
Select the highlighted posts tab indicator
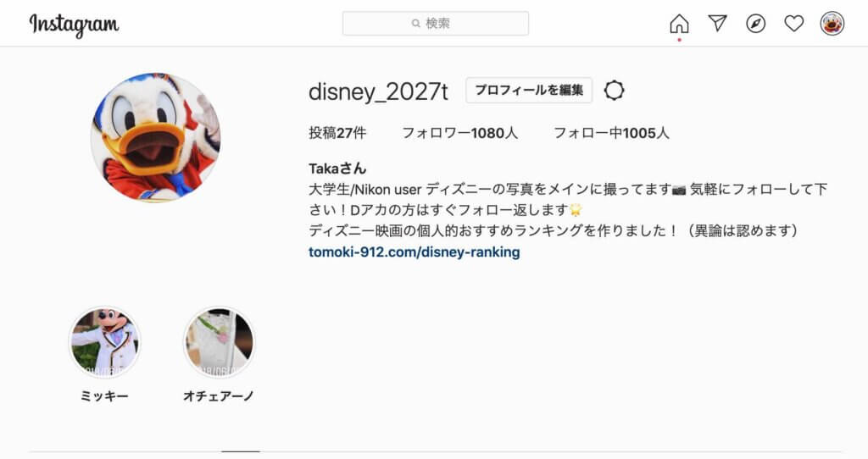240,452
